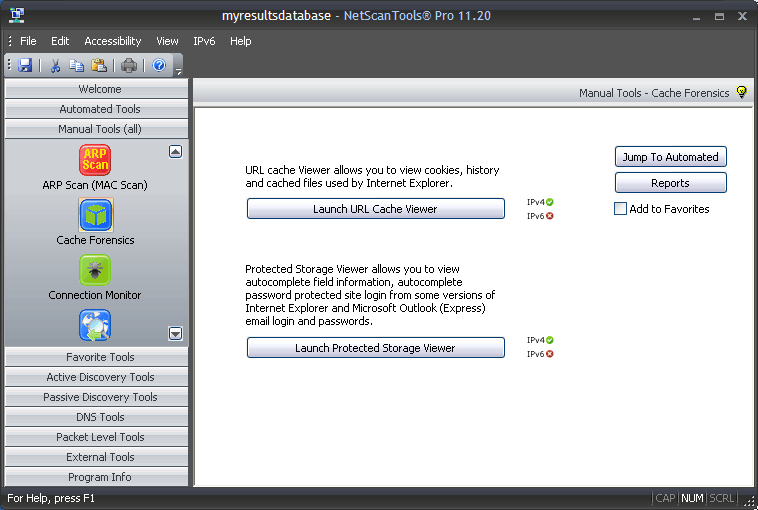Click the Jump To Automated button

[x=671, y=157]
